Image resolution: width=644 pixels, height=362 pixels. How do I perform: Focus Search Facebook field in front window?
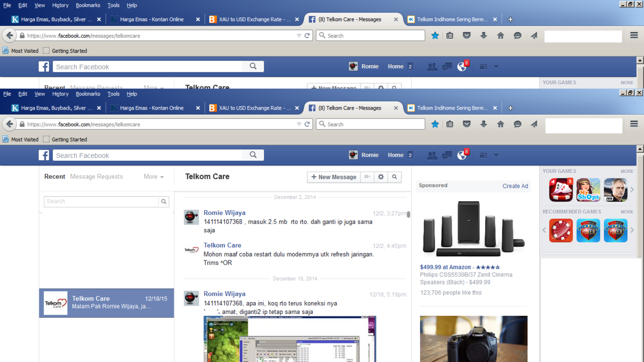point(148,155)
